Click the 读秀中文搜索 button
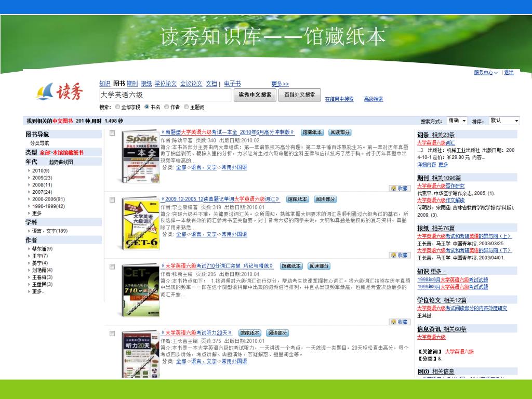Screen dimensions: 532x399 point(255,95)
